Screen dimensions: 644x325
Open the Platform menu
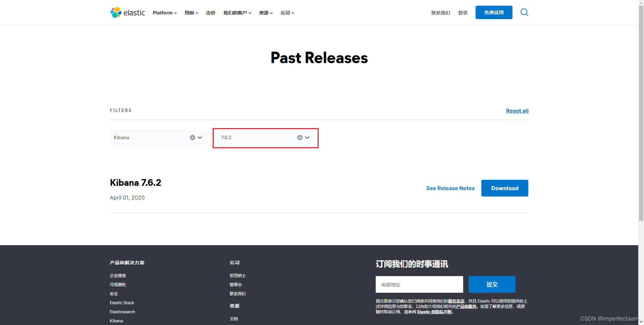(x=165, y=13)
